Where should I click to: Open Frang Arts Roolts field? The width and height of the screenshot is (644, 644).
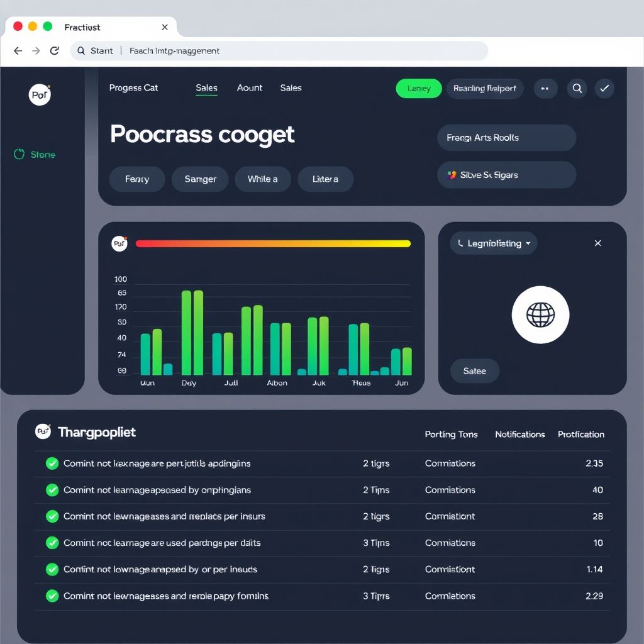pyautogui.click(x=506, y=138)
